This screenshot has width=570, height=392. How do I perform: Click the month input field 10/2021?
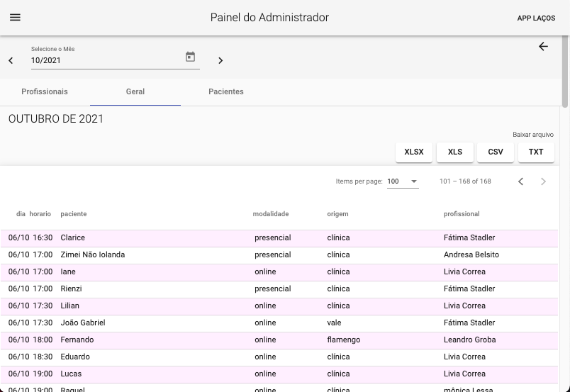tap(106, 60)
